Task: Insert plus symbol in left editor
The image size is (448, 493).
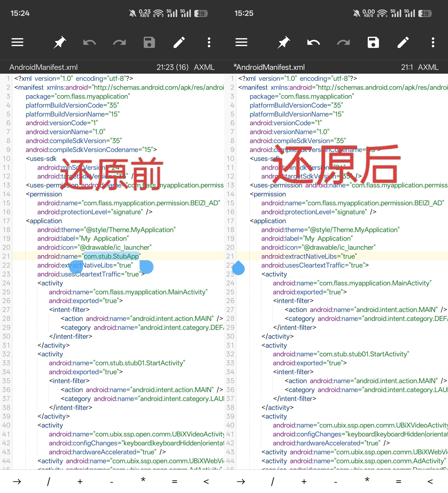Action: coord(80,482)
